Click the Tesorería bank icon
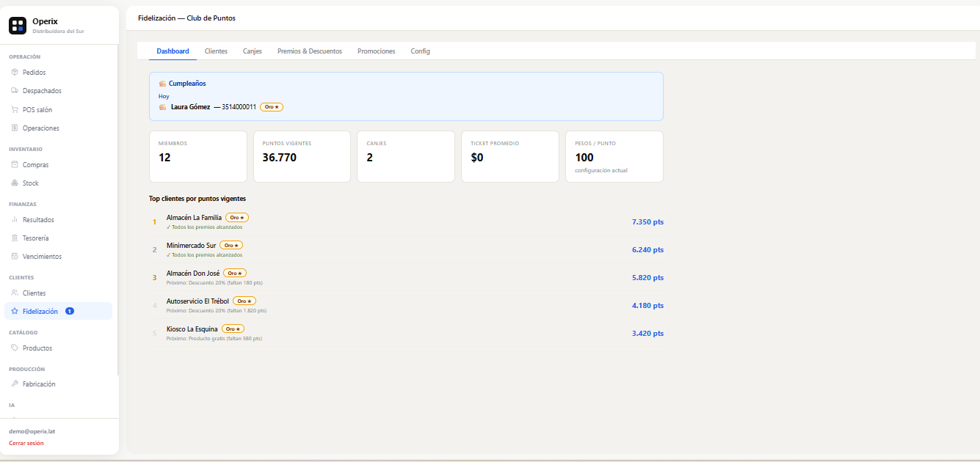 coord(15,238)
